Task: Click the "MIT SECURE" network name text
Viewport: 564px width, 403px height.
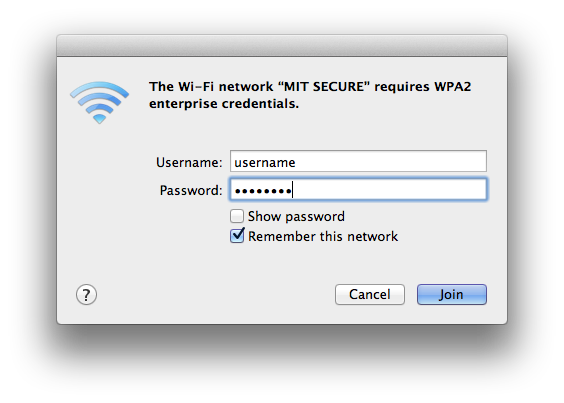Action: pyautogui.click(x=324, y=87)
